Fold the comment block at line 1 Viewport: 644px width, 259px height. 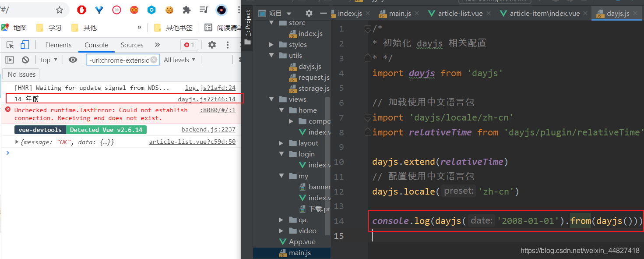(x=368, y=29)
